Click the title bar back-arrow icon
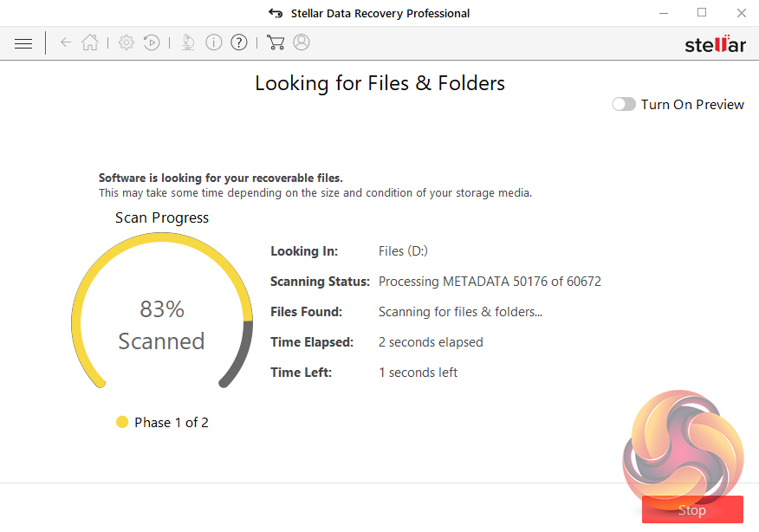The height and width of the screenshot is (532, 759). point(276,13)
